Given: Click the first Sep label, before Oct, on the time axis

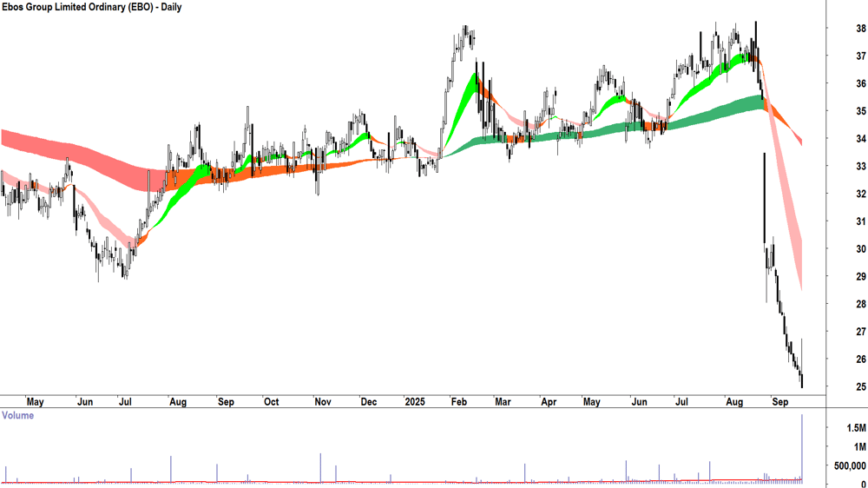Looking at the screenshot, I should (x=226, y=401).
